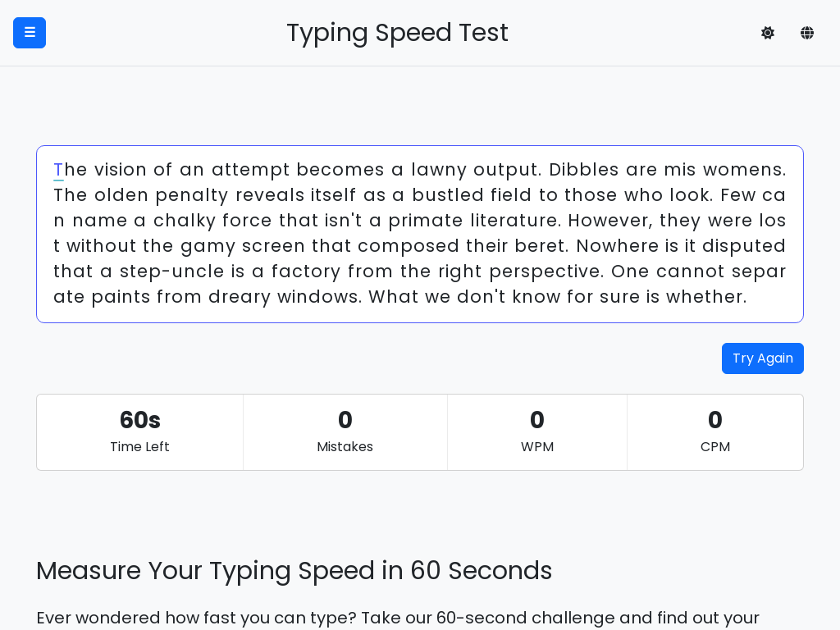Click the word "step-uncle" in the passage
This screenshot has width=840, height=630.
click(x=171, y=272)
